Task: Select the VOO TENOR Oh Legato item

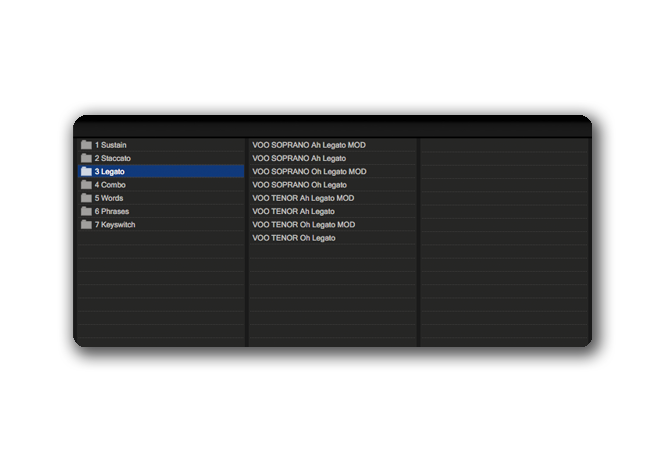Action: 293,238
